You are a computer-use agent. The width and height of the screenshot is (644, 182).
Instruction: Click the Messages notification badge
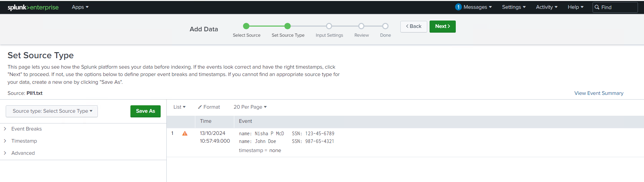(x=458, y=7)
